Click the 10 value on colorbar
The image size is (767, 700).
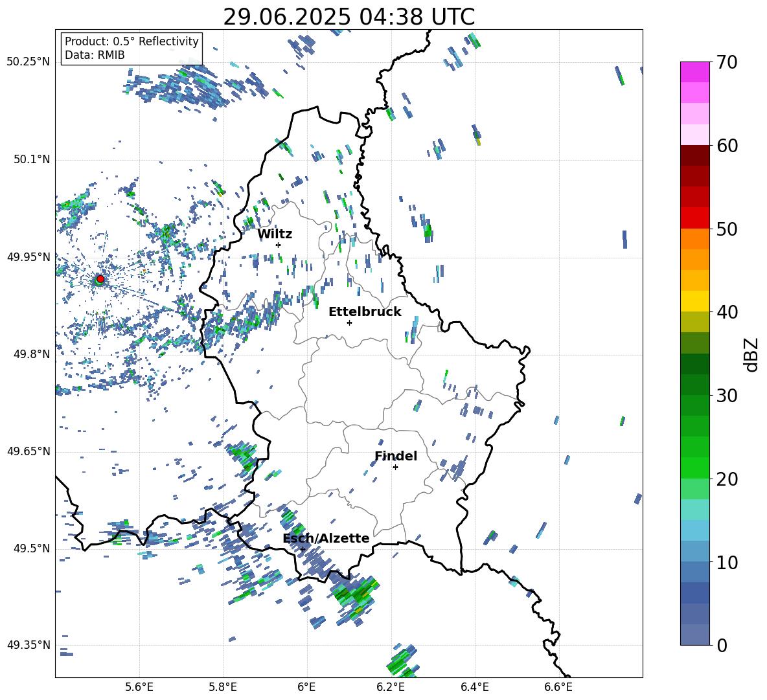tap(727, 563)
